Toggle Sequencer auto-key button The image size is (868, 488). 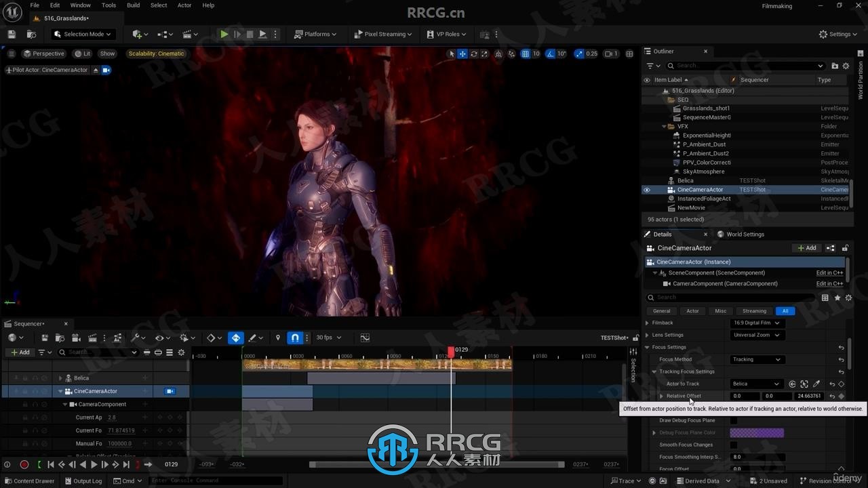pyautogui.click(x=236, y=338)
